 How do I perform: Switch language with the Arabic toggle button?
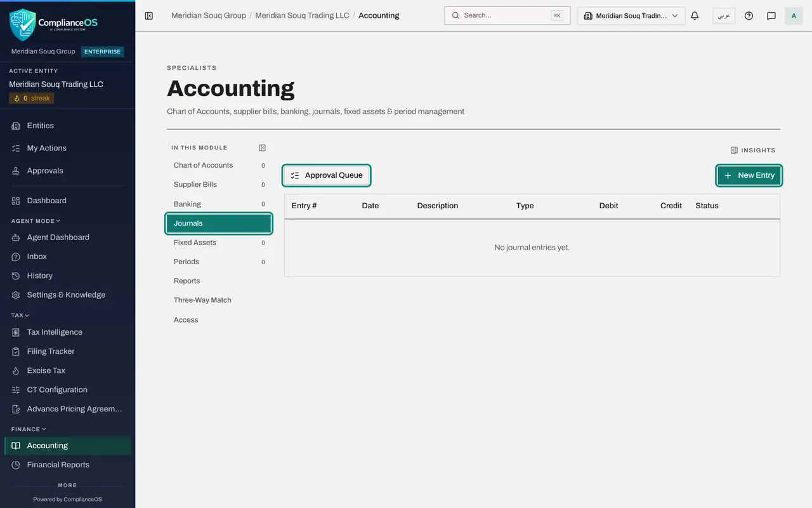(x=724, y=16)
